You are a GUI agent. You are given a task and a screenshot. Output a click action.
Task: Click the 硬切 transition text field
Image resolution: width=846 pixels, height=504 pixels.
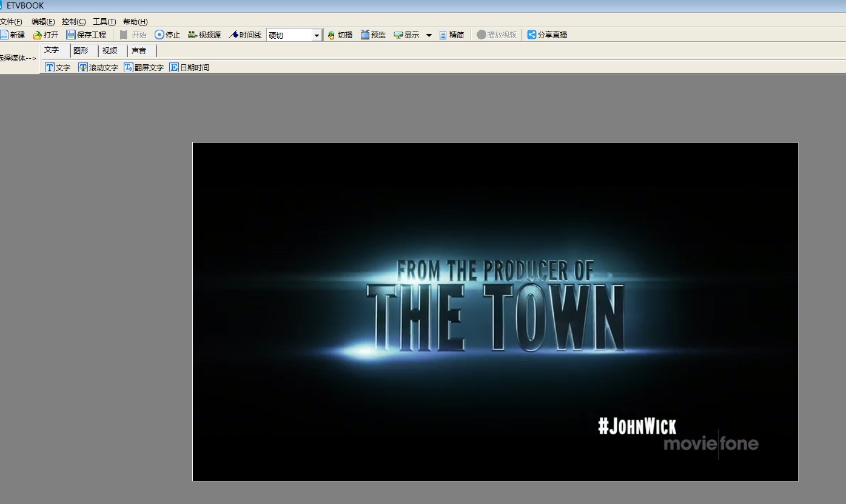289,35
